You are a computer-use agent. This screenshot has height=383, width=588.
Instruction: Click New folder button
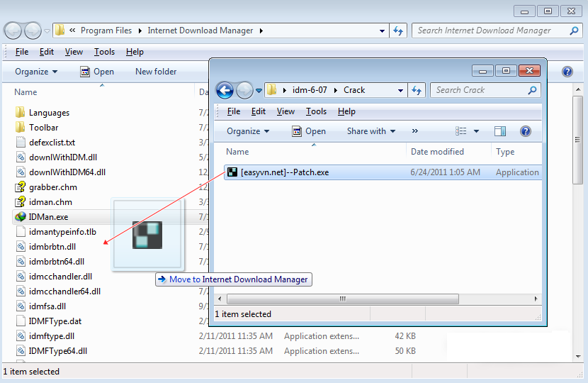pyautogui.click(x=156, y=72)
